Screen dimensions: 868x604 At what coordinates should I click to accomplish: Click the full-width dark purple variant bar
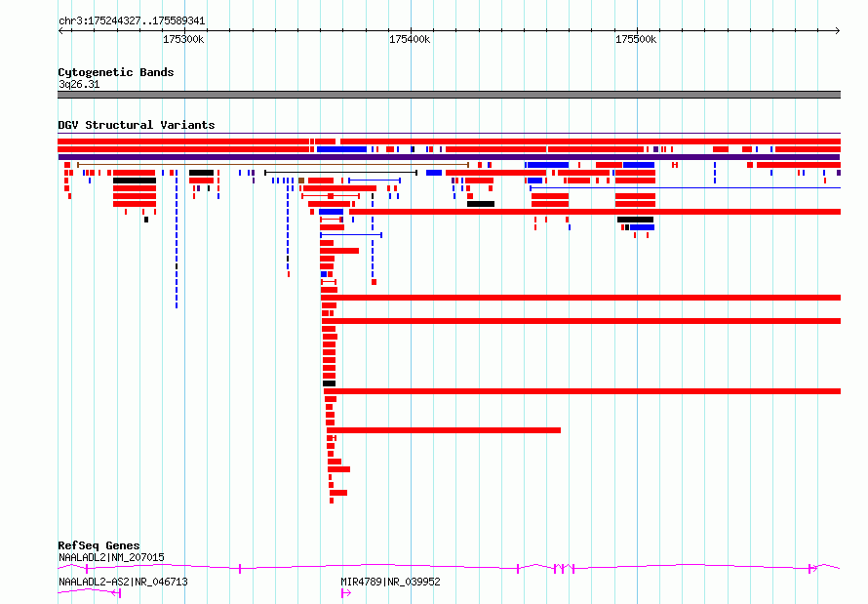click(x=449, y=157)
